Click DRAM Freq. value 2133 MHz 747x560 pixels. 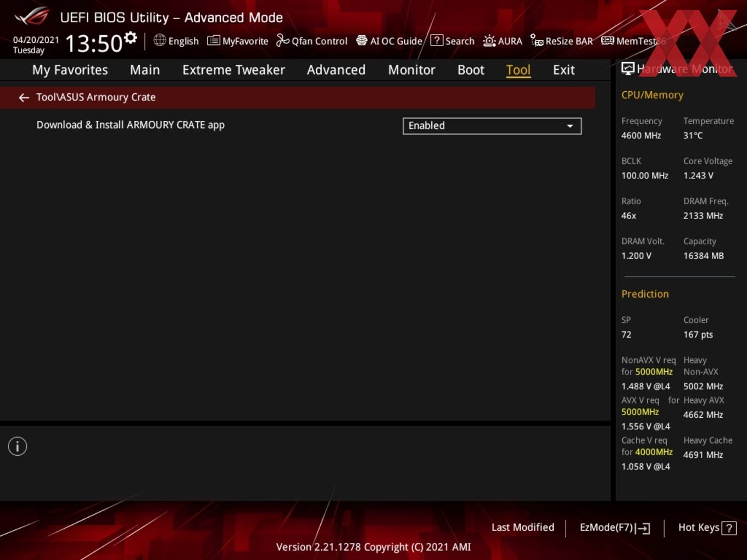(x=703, y=216)
